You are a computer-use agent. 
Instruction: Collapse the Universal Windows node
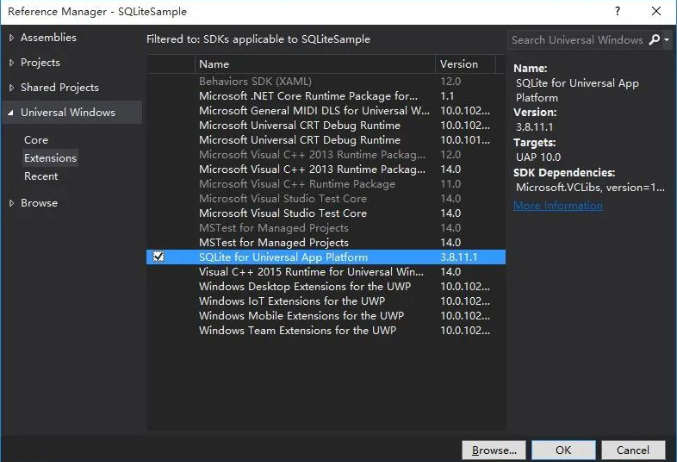pyautogui.click(x=11, y=113)
